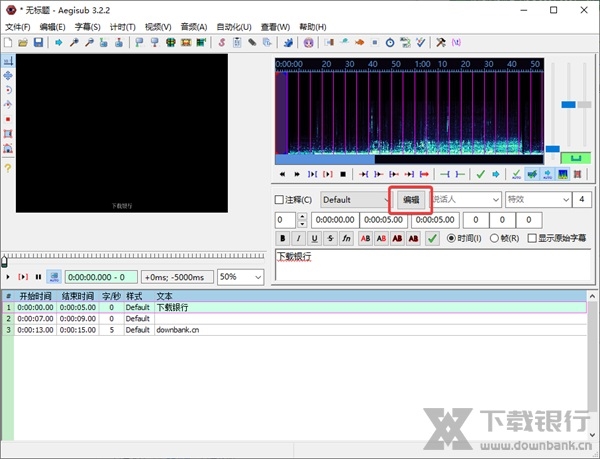
Task: Click the Save subtitles floppy disk icon
Action: click(x=38, y=43)
